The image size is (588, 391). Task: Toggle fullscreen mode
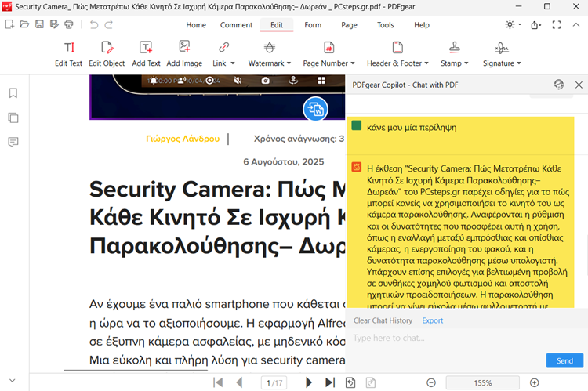tap(557, 25)
